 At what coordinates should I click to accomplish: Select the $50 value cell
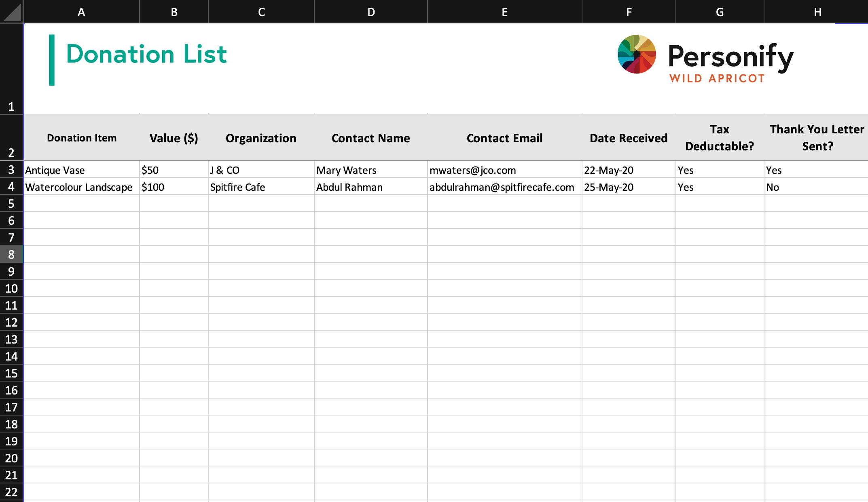(x=174, y=170)
